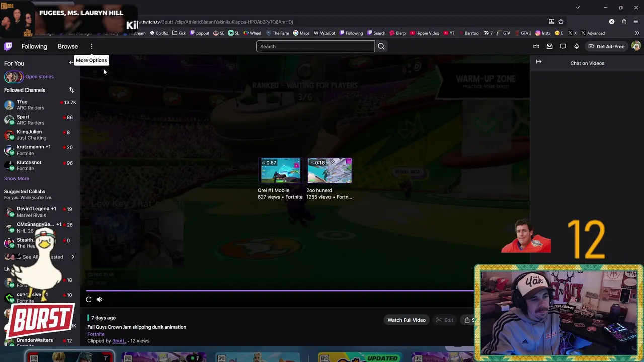Viewport: 644px width, 362px height.
Task: Mute the clip using the volume icon
Action: pyautogui.click(x=100, y=299)
